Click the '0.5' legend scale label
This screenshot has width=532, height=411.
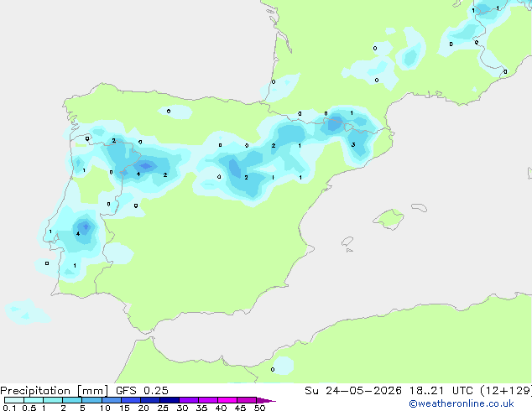pyautogui.click(x=29, y=408)
